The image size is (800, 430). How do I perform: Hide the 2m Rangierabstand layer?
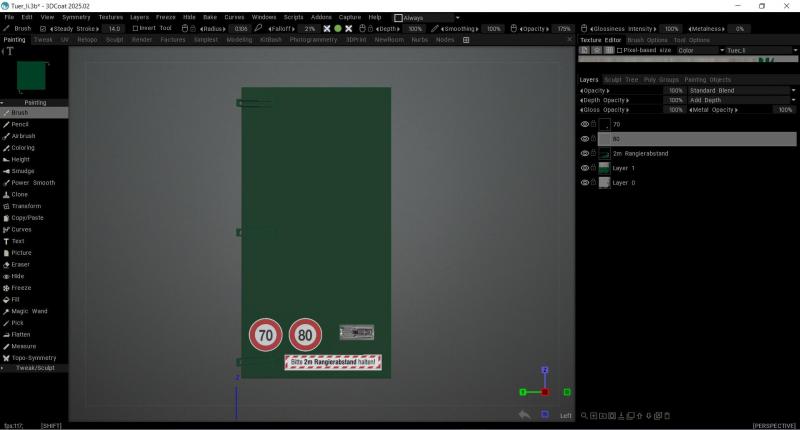coord(585,154)
